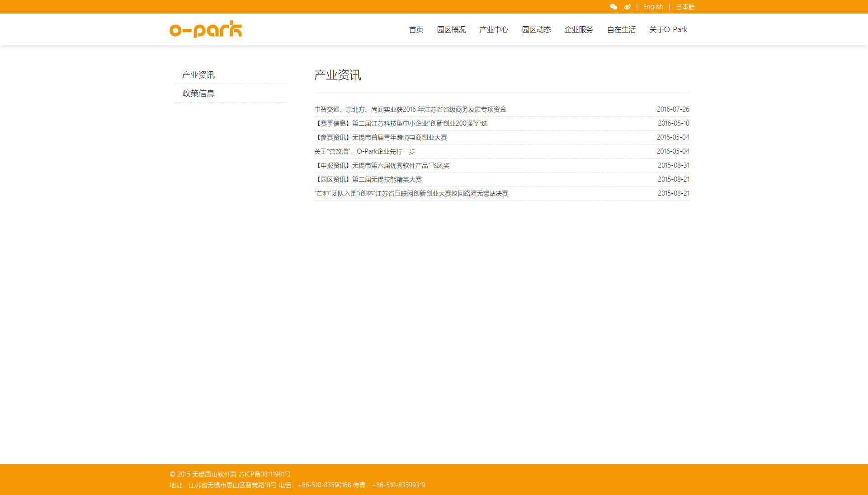Open article about 中智交通 商务发展专项资金
Image resolution: width=868 pixels, height=495 pixels.
(x=410, y=109)
